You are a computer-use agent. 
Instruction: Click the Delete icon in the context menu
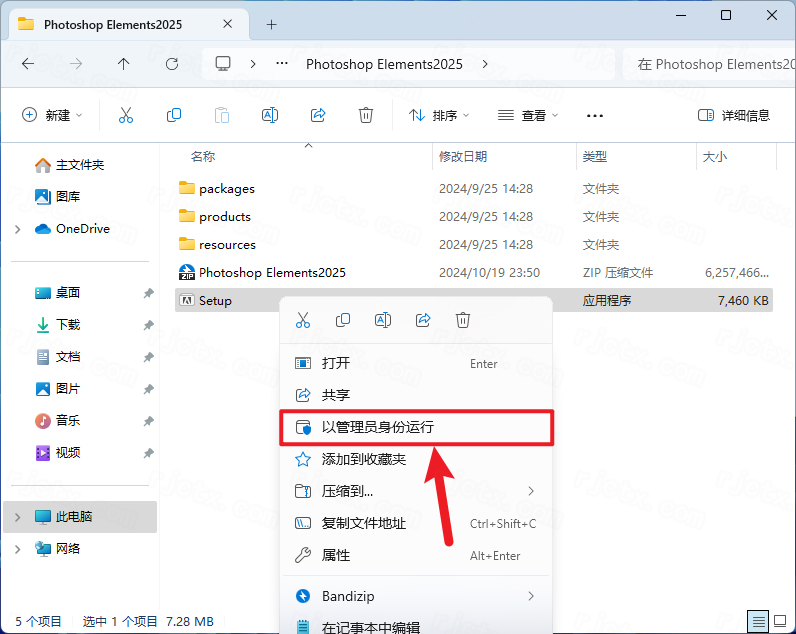pos(462,320)
